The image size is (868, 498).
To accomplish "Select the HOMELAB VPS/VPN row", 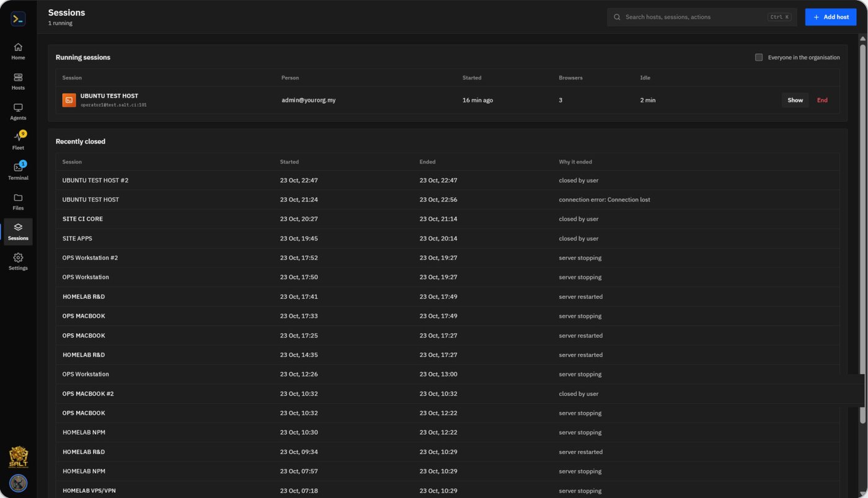I will (x=448, y=491).
